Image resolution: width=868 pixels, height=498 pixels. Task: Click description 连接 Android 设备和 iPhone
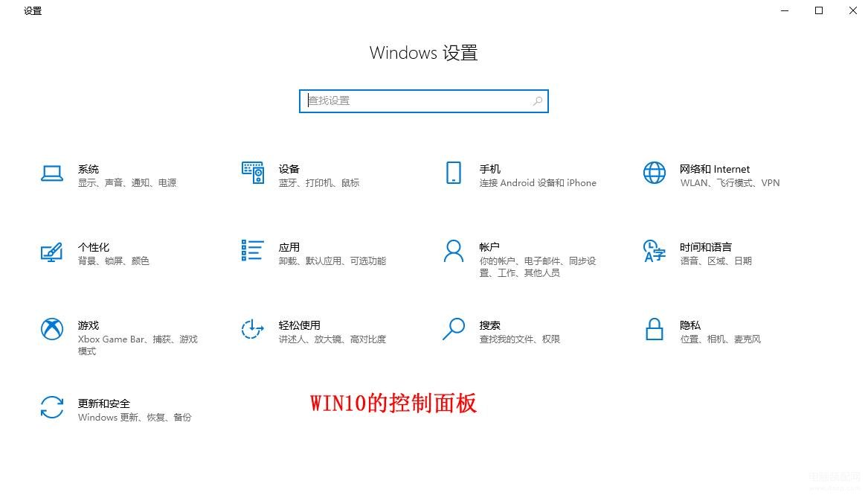538,183
